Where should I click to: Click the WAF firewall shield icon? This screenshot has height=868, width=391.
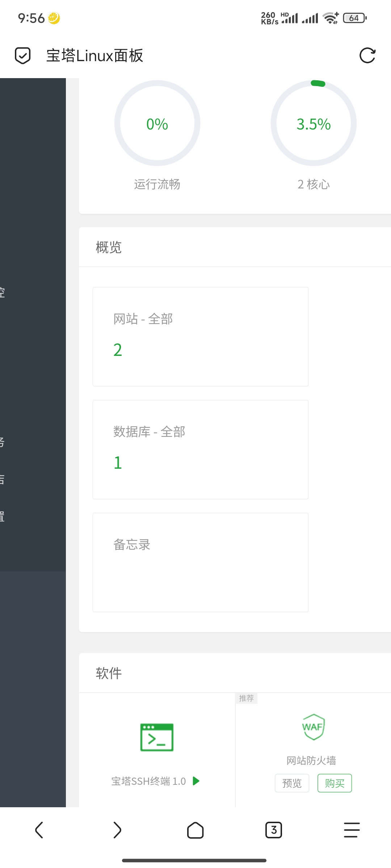313,727
